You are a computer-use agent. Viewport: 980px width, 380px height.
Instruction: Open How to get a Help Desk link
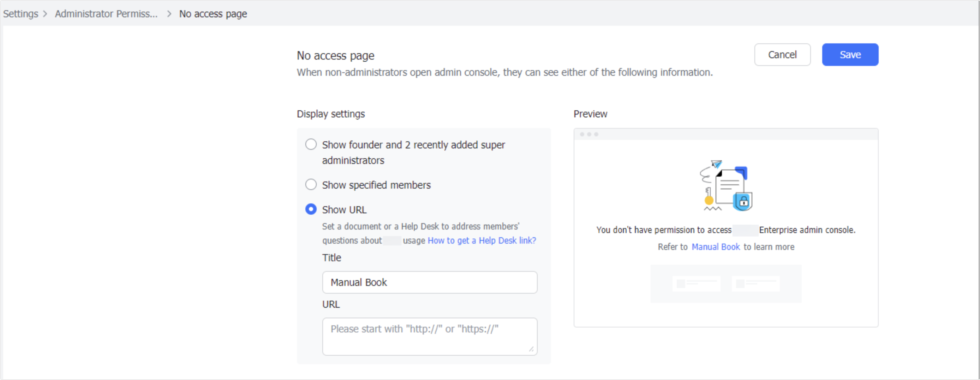pos(481,240)
